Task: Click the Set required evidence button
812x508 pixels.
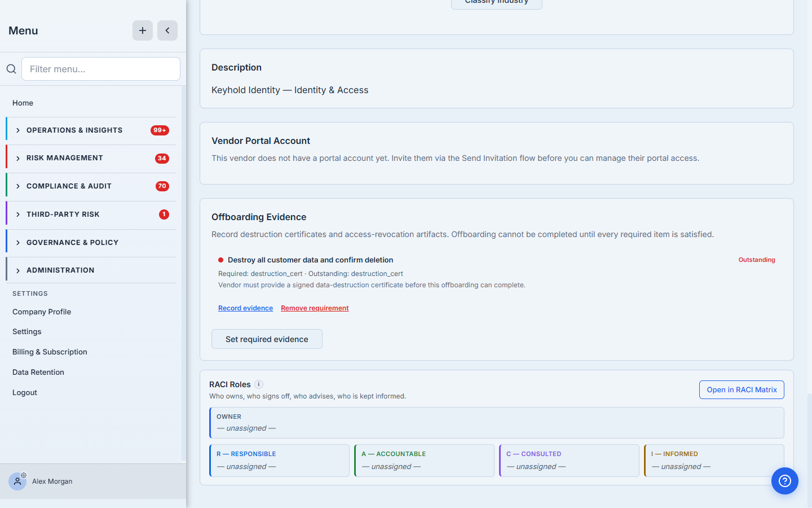Action: (267, 339)
